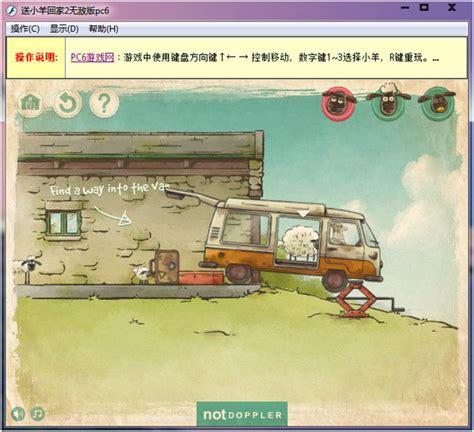
Task: Click the red scissor jack under the van
Action: (355, 299)
